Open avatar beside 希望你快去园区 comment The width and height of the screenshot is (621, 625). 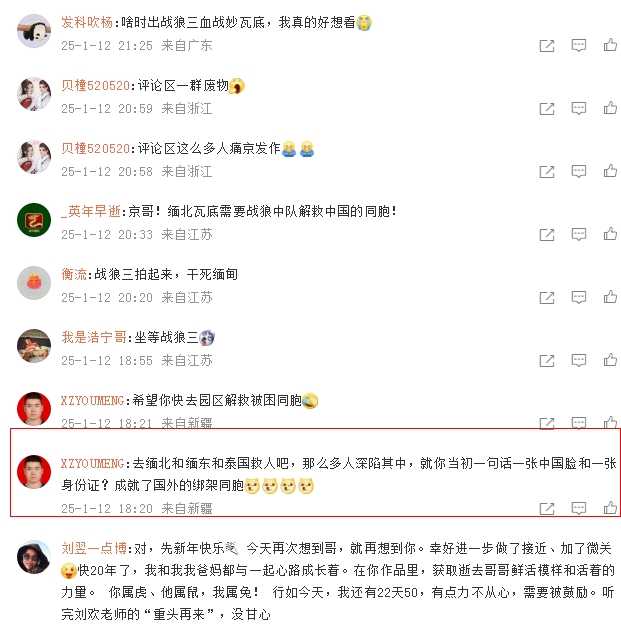[34, 409]
